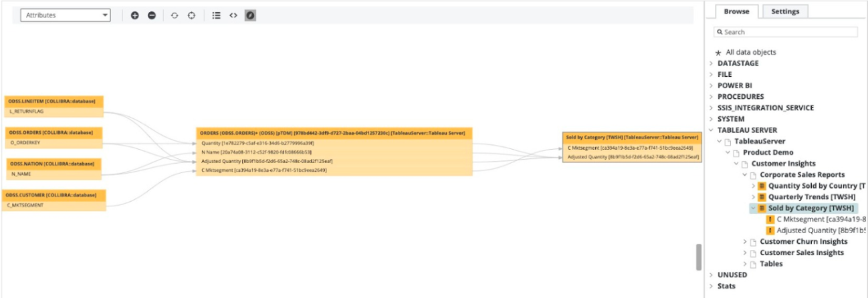Expand the Customer Churn Insights folder
868x298 pixels.
[x=746, y=242]
